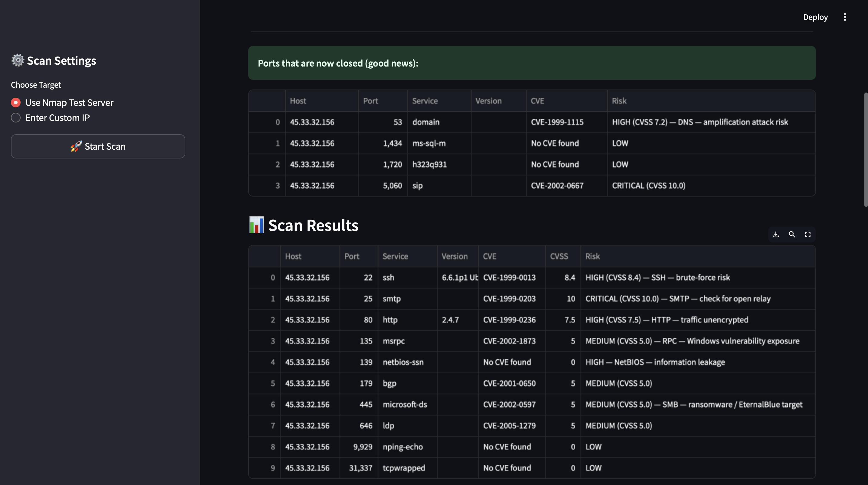
Task: Click the ms-sql-m service cell
Action: 439,143
